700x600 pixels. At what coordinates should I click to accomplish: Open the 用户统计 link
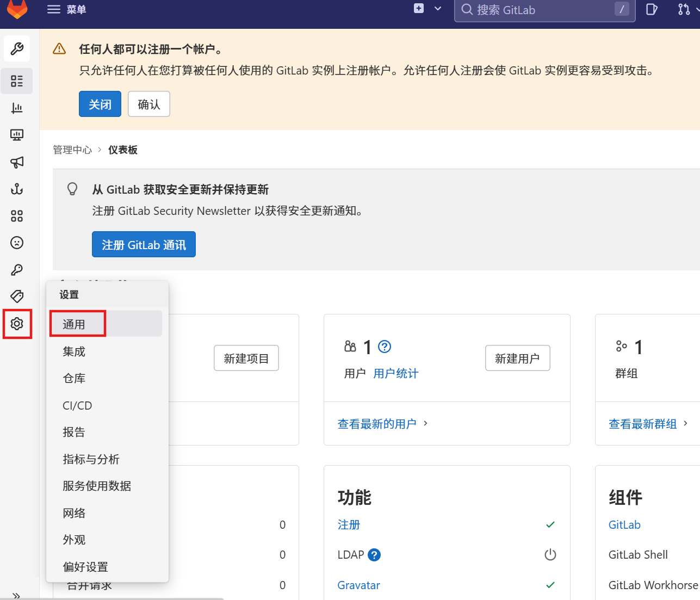click(396, 374)
